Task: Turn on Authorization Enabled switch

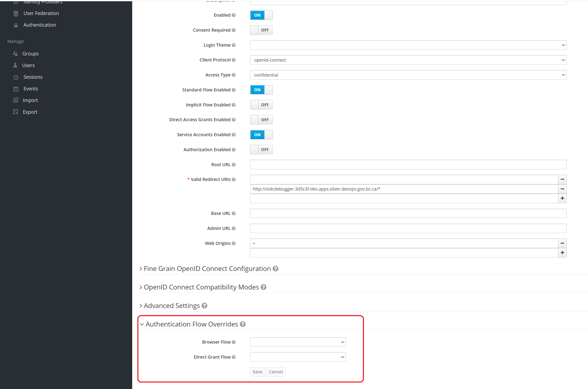Action: pos(261,150)
